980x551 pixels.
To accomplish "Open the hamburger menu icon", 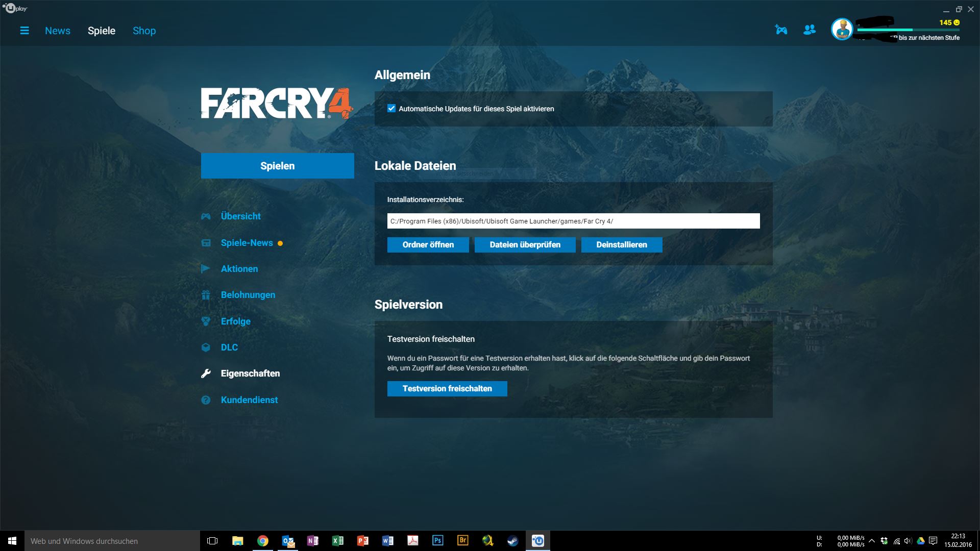I will click(24, 31).
